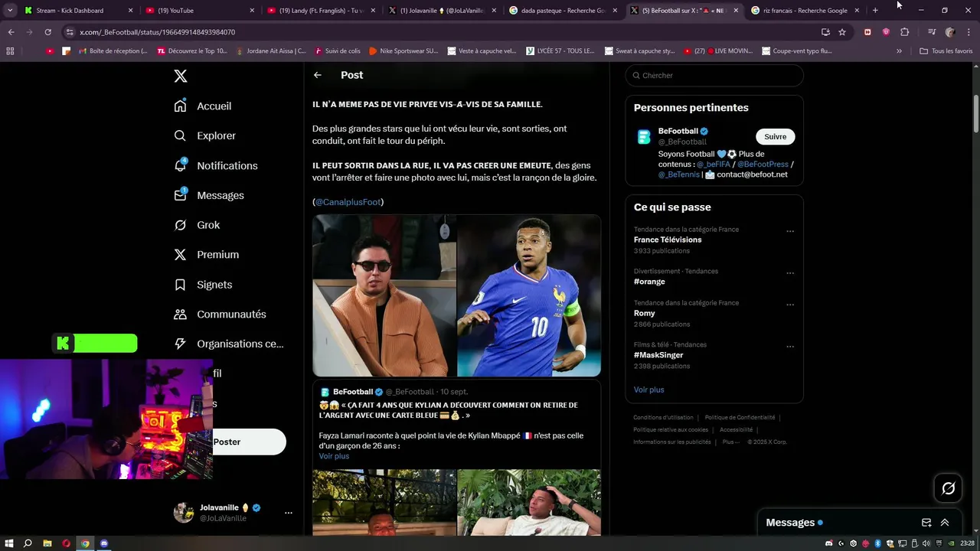Follow BeFootball with Suivre button
Image resolution: width=980 pixels, height=551 pixels.
click(775, 136)
